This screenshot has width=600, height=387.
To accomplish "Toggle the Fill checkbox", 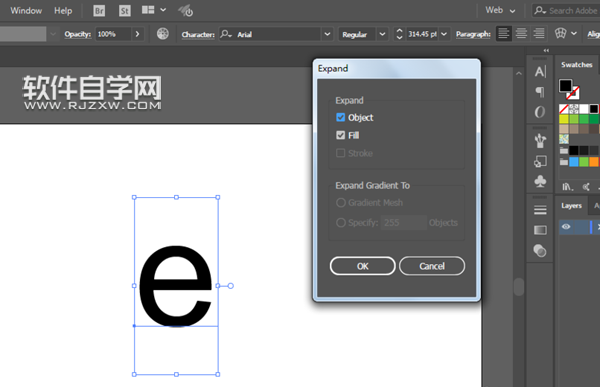I will coord(340,135).
